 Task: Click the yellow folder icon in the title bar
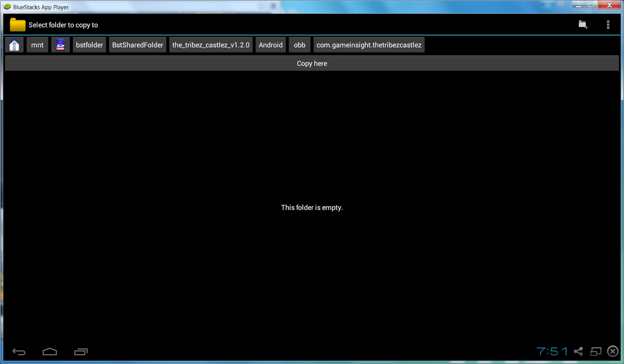(x=18, y=25)
